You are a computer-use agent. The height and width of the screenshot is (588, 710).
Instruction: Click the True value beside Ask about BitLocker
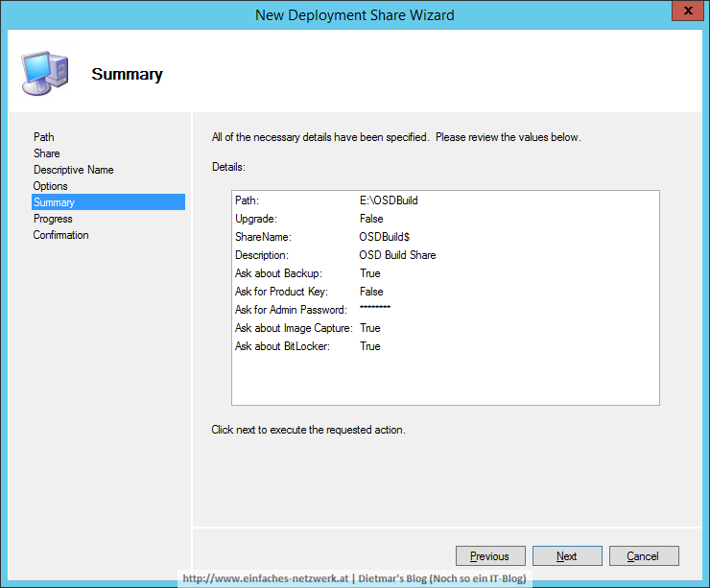point(370,346)
